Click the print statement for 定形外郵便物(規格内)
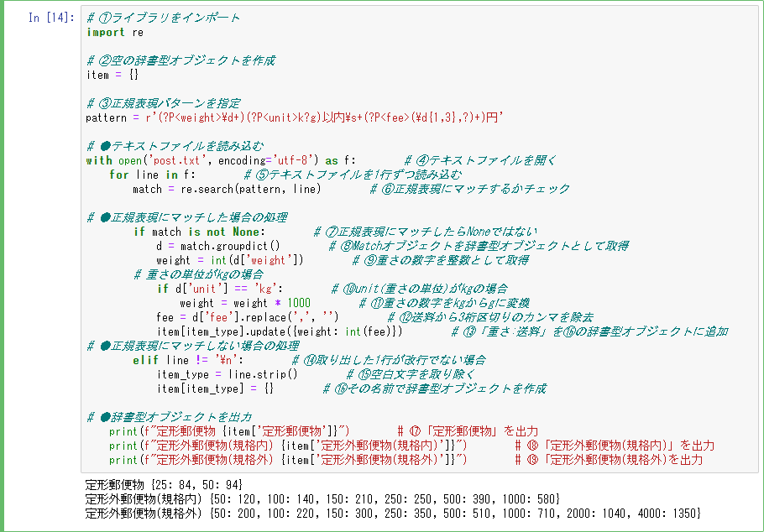Viewport: 764px width, 532px height. click(x=288, y=446)
